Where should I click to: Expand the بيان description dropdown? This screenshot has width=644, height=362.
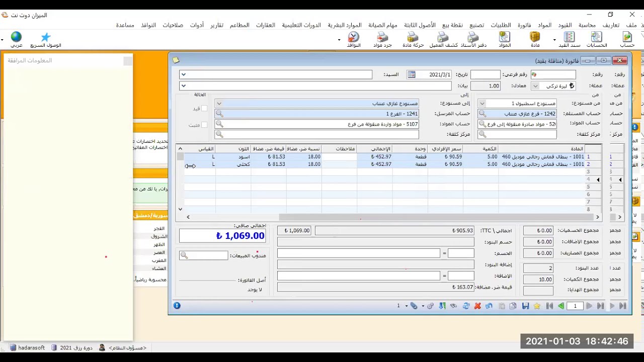[183, 86]
